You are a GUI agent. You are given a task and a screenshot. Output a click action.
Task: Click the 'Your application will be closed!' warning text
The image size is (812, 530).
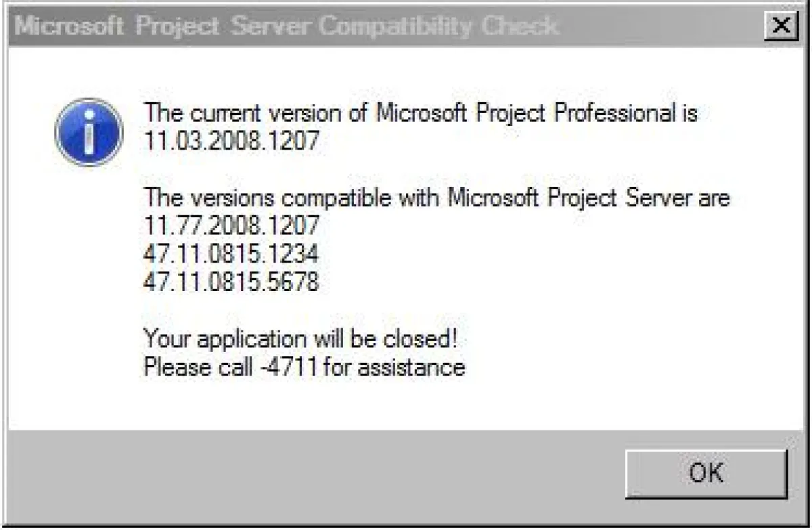pyautogui.click(x=300, y=338)
